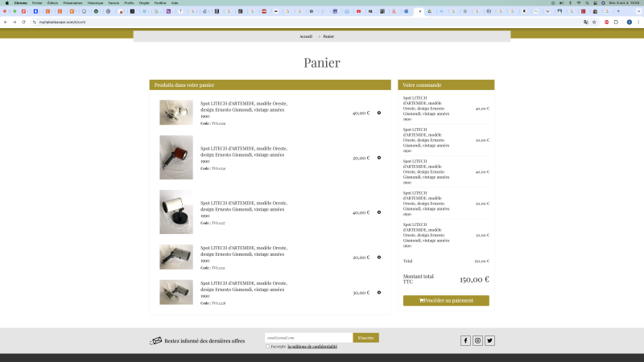Click Procéder au paiement button
Image resolution: width=644 pixels, height=362 pixels.
tap(446, 301)
